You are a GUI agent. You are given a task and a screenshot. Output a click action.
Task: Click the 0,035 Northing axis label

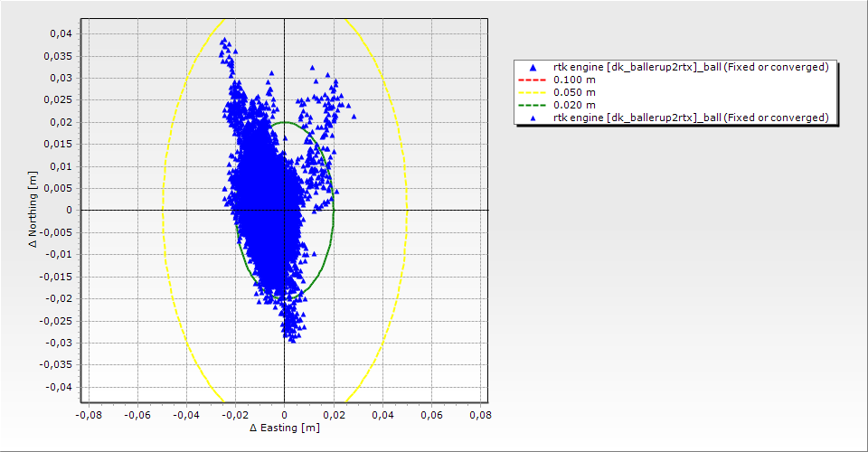[x=59, y=56]
